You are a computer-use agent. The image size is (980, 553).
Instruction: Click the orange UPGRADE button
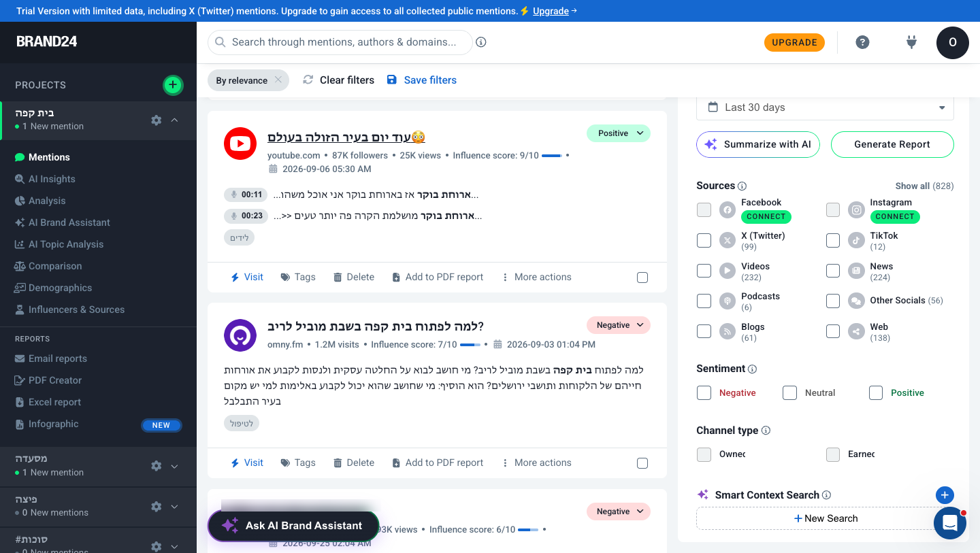pyautogui.click(x=794, y=42)
